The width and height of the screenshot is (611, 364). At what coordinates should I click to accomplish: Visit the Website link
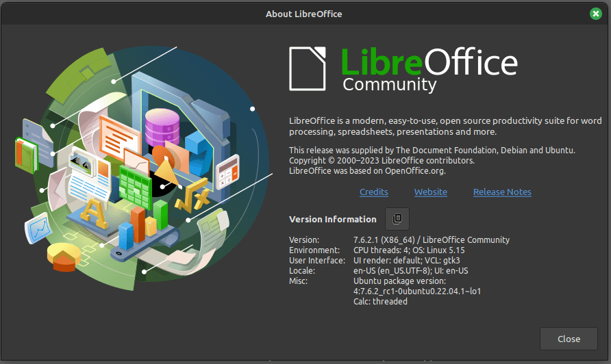pos(431,192)
